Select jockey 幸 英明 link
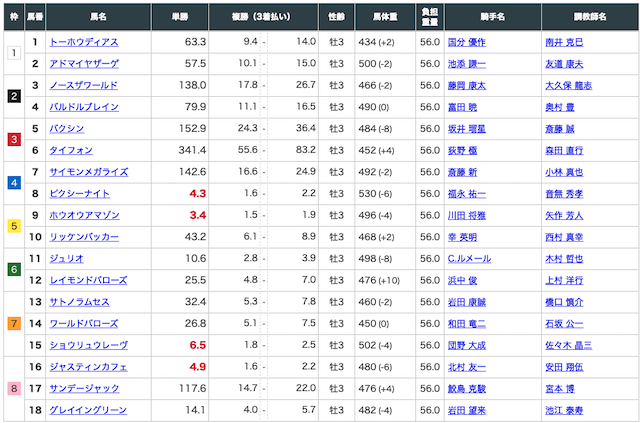 [462, 237]
